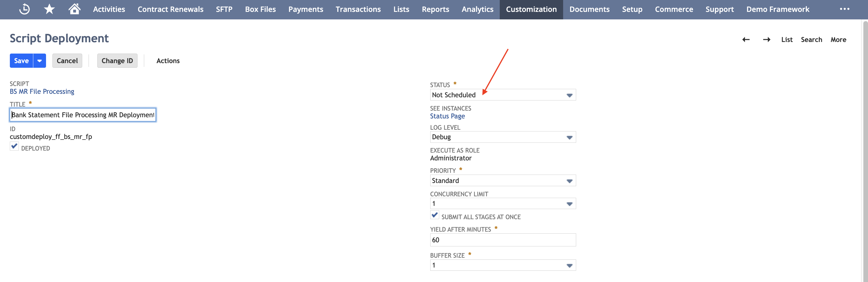
Task: Click the Change ID button
Action: pyautogui.click(x=117, y=61)
